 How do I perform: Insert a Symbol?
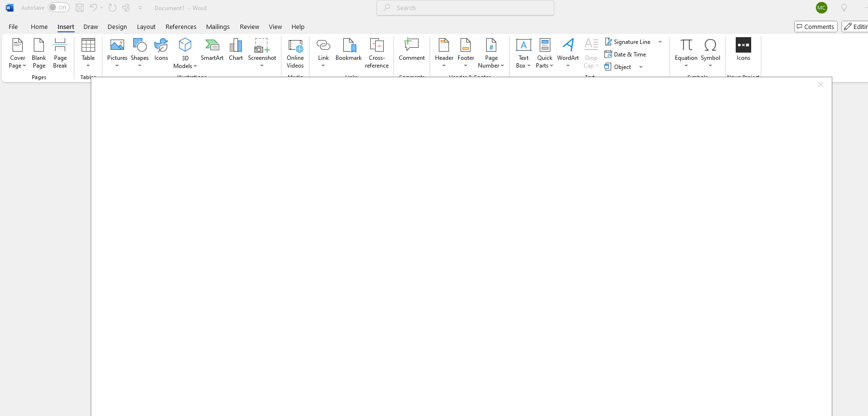[x=711, y=53]
